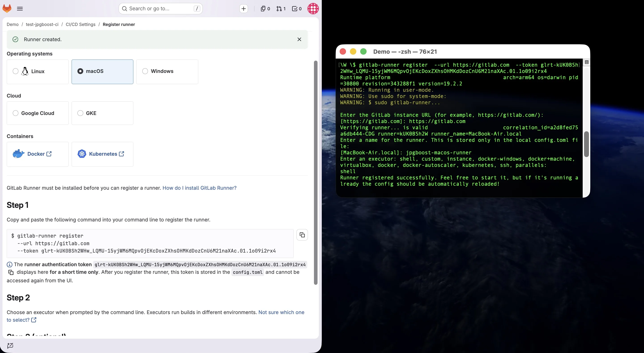Click external-link icon after Kubernetes
This screenshot has width=644, height=353.
point(122,154)
